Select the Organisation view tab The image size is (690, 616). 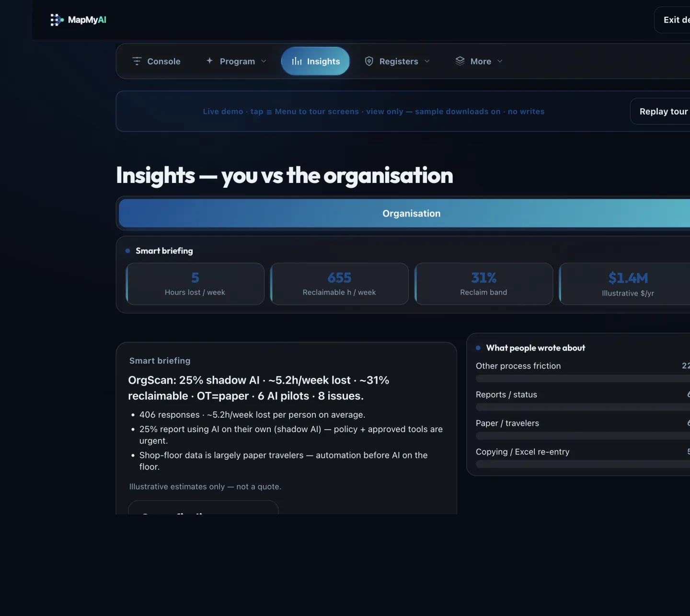click(x=411, y=213)
